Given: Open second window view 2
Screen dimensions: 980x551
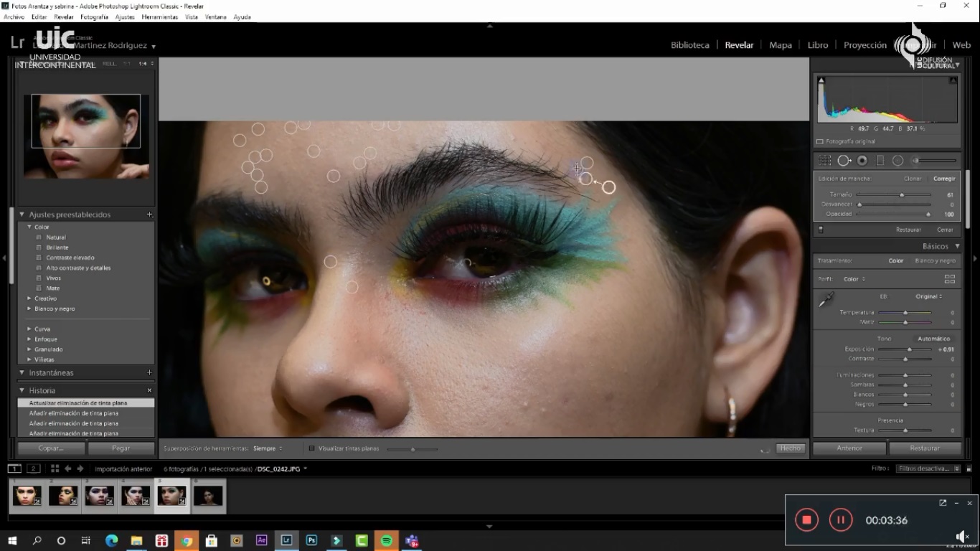Looking at the screenshot, I should click(x=34, y=468).
